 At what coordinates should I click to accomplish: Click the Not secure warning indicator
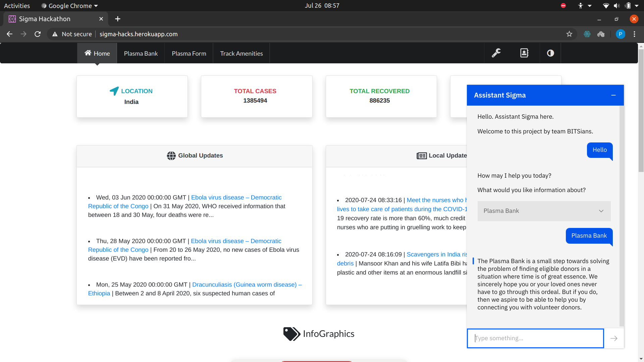click(x=72, y=34)
